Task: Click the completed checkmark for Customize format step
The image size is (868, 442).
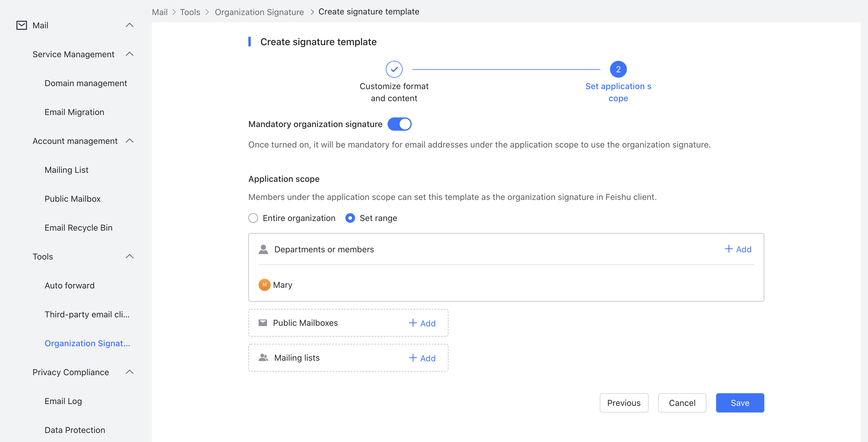Action: tap(394, 69)
